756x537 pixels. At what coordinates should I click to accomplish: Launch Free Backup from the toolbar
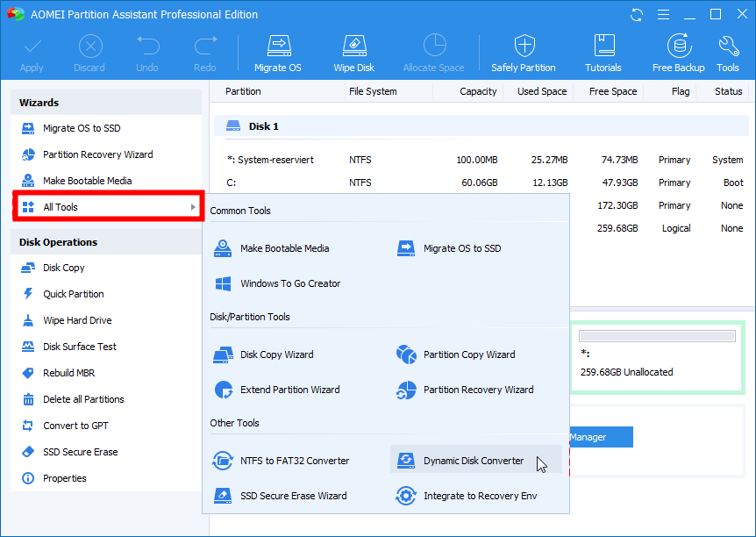click(x=678, y=53)
